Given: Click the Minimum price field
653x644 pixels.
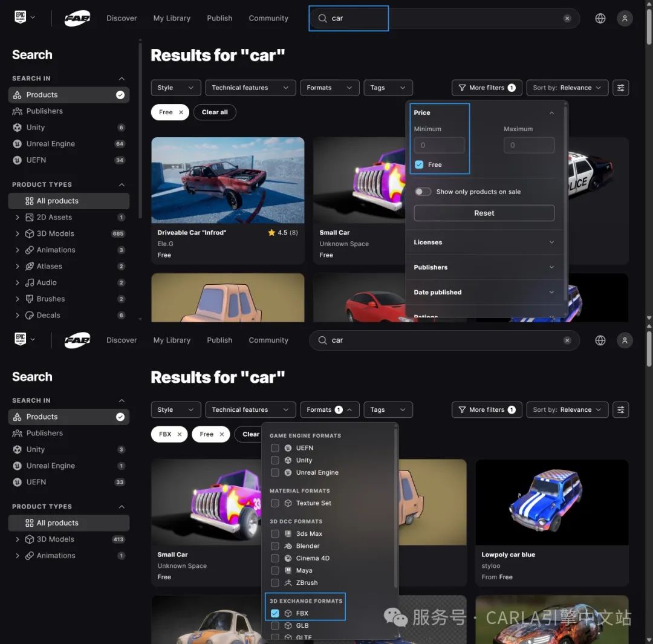Looking at the screenshot, I should [440, 145].
